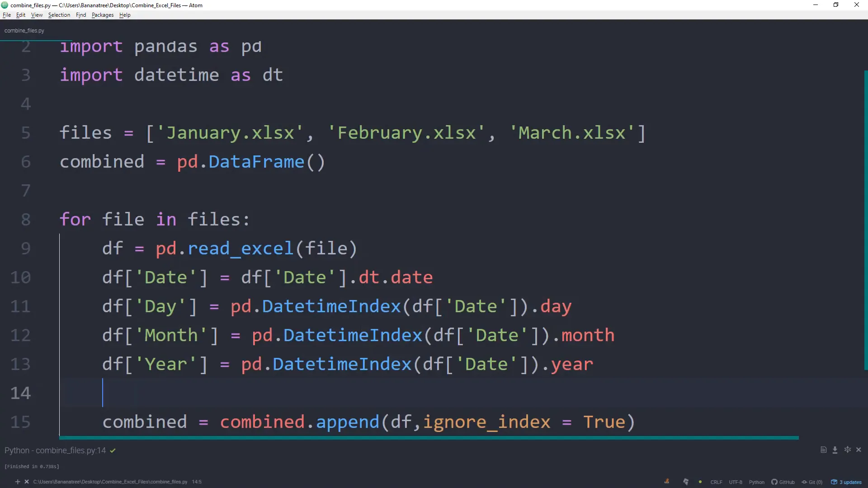
Task: Open GitHub panel via GitHub status bar icon
Action: pos(783,482)
